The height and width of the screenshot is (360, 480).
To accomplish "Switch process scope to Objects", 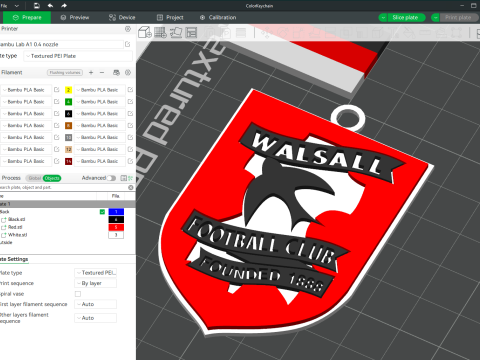I will [52, 178].
